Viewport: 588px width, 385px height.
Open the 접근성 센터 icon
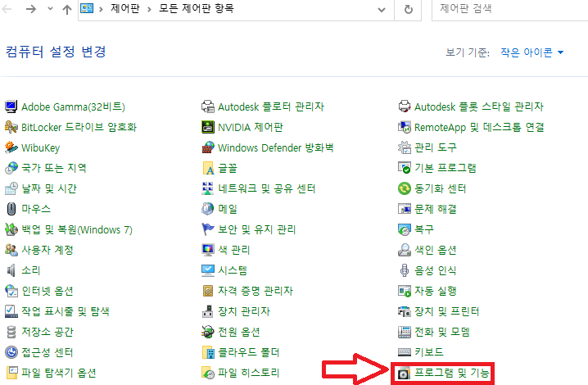pyautogui.click(x=11, y=352)
